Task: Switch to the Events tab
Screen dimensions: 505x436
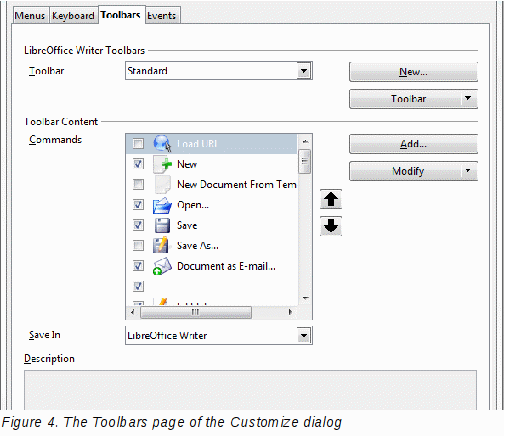Action: (x=162, y=16)
